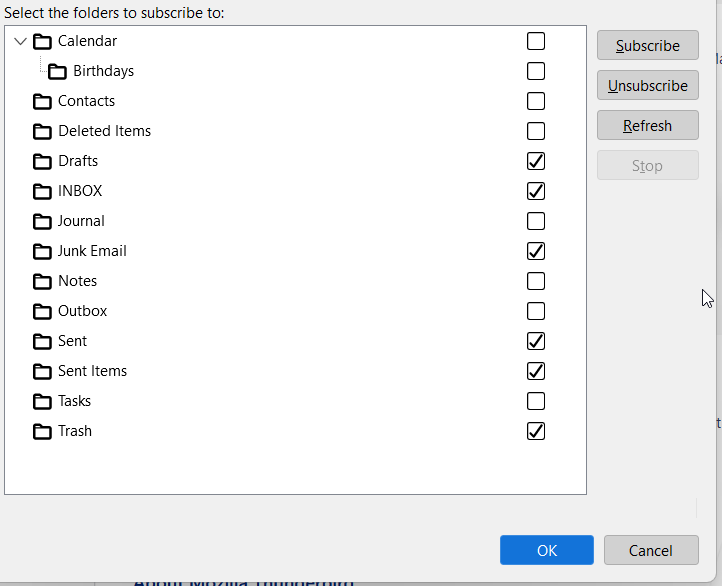
Task: Uncheck the INBOX subscription checkbox
Action: tap(536, 191)
